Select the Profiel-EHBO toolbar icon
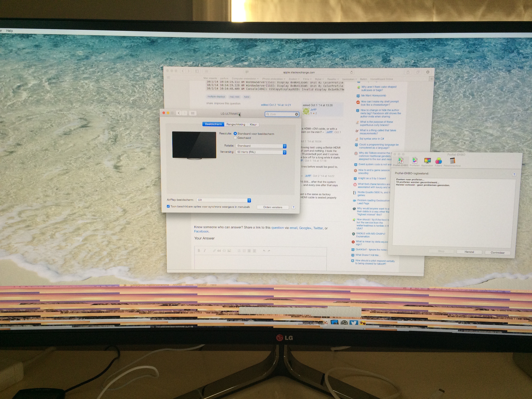This screenshot has height=399, width=532. tap(400, 161)
